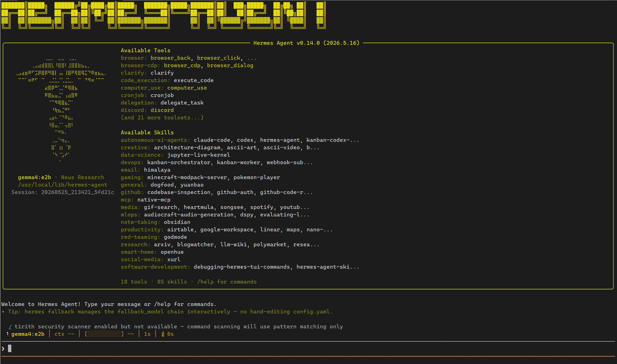Click the "discord:" toolset label
Image resolution: width=617 pixels, height=364 pixels.
click(134, 110)
